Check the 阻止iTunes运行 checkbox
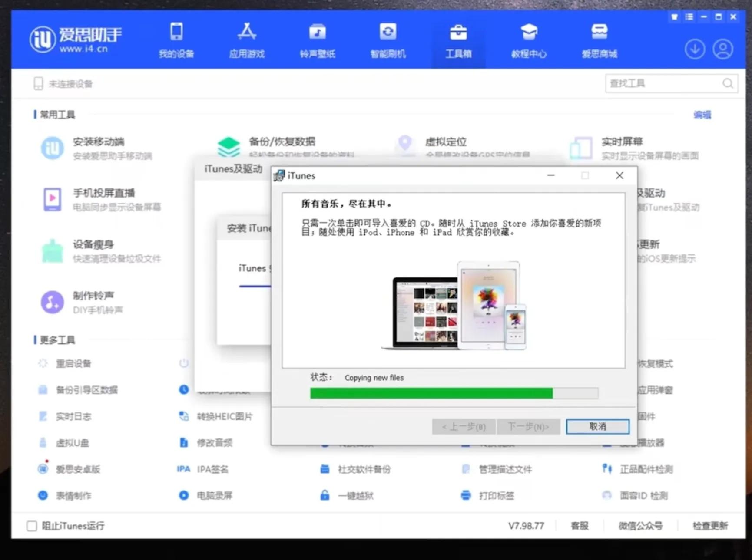The image size is (752, 560). [x=31, y=526]
